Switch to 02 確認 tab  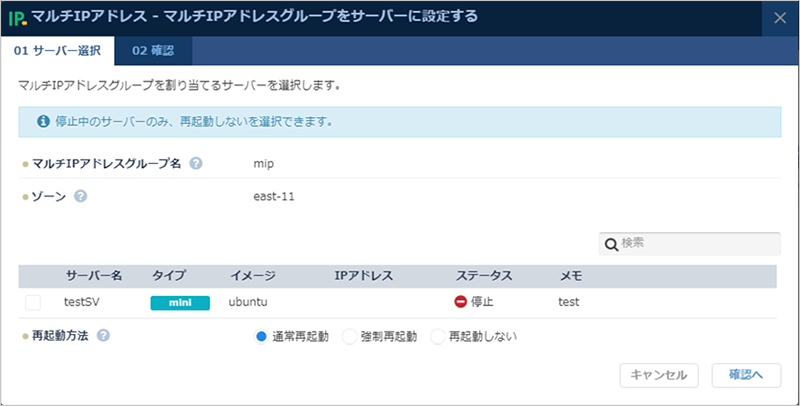[x=153, y=51]
